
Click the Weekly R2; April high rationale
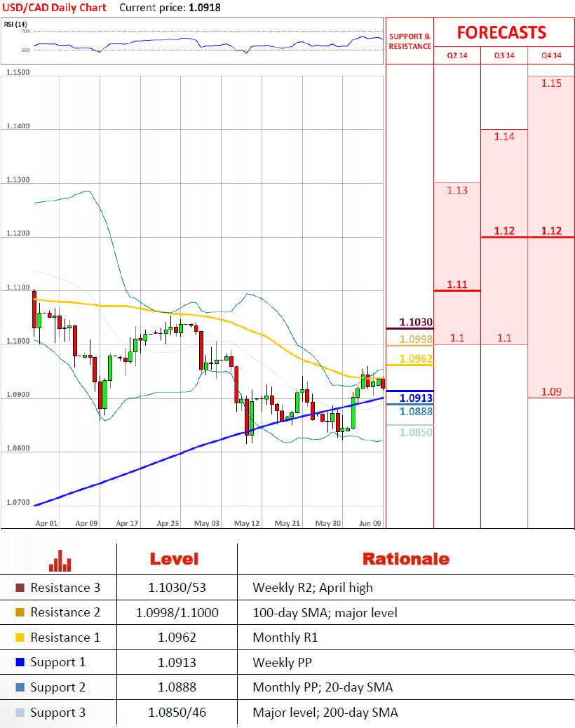click(313, 588)
